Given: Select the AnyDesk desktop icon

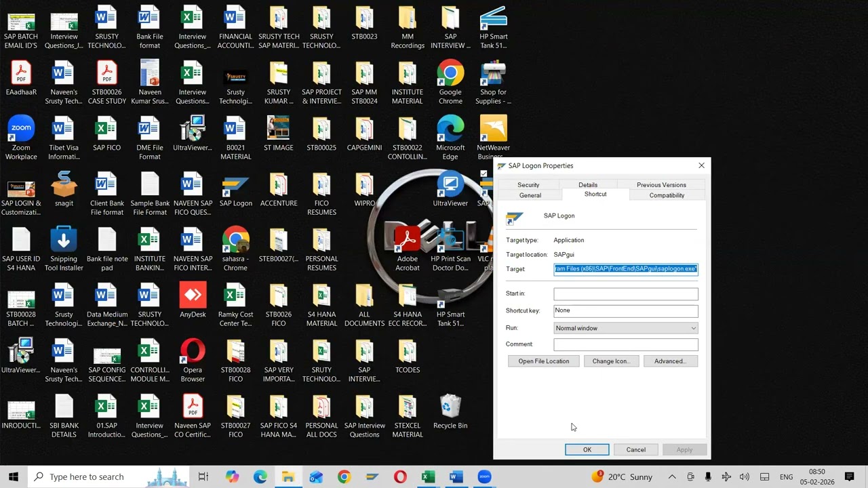Looking at the screenshot, I should click(193, 302).
